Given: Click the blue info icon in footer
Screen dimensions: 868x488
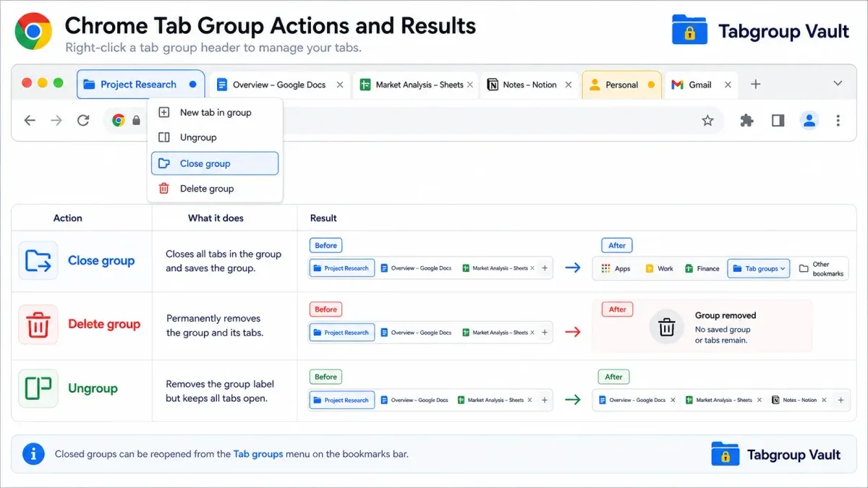Looking at the screenshot, I should pos(33,454).
